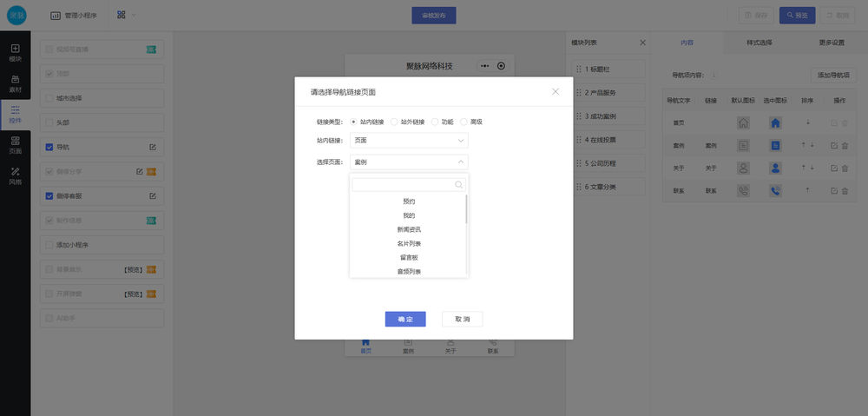Click the selected blue person icon for 关于
This screenshot has width=868, height=416.
tap(775, 168)
